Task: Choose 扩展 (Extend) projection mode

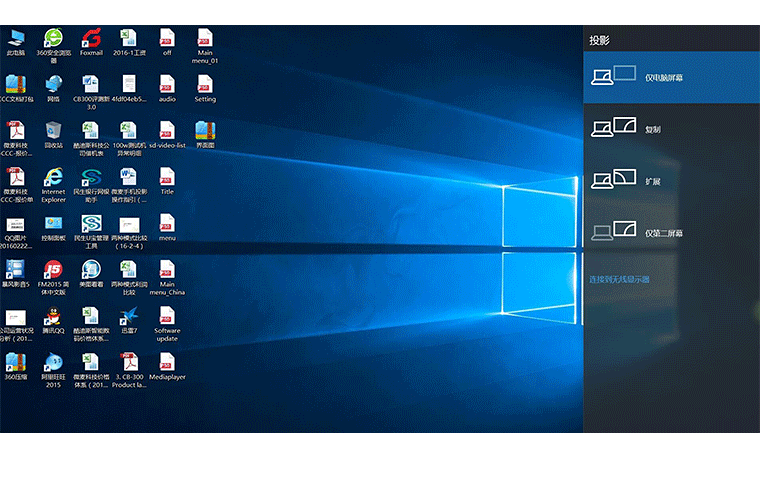Action: point(671,181)
